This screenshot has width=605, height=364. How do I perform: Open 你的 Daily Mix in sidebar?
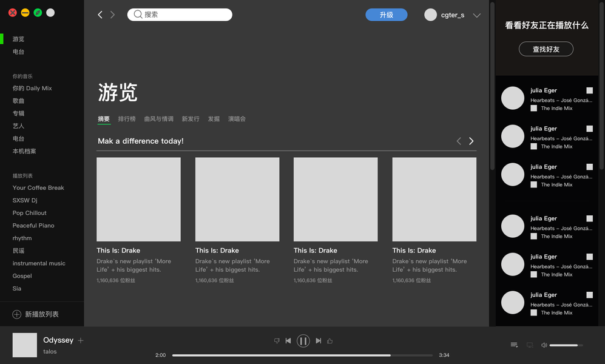32,89
